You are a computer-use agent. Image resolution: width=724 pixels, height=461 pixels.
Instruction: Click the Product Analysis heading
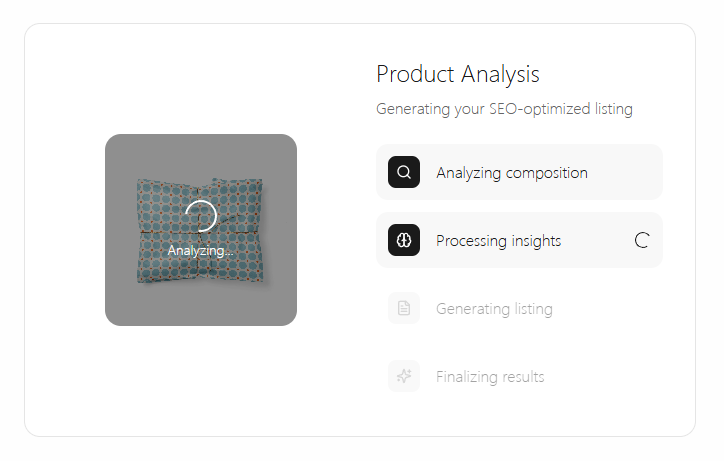pos(458,74)
